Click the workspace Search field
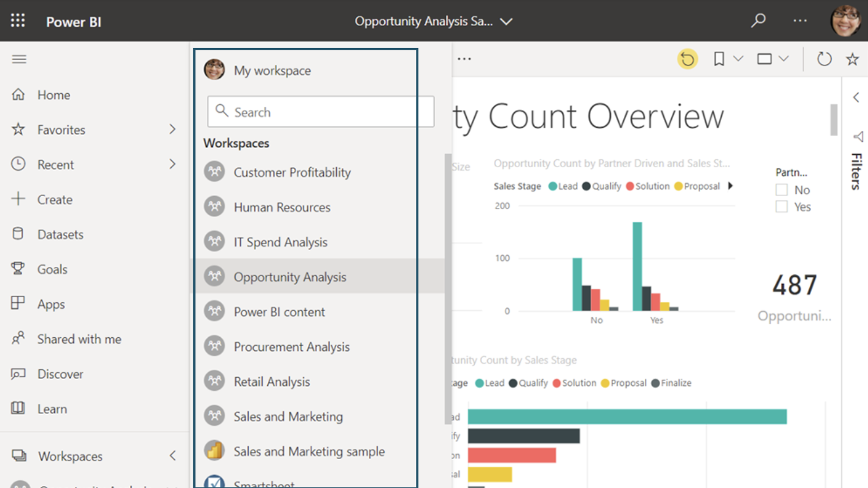868x488 pixels. tap(320, 112)
